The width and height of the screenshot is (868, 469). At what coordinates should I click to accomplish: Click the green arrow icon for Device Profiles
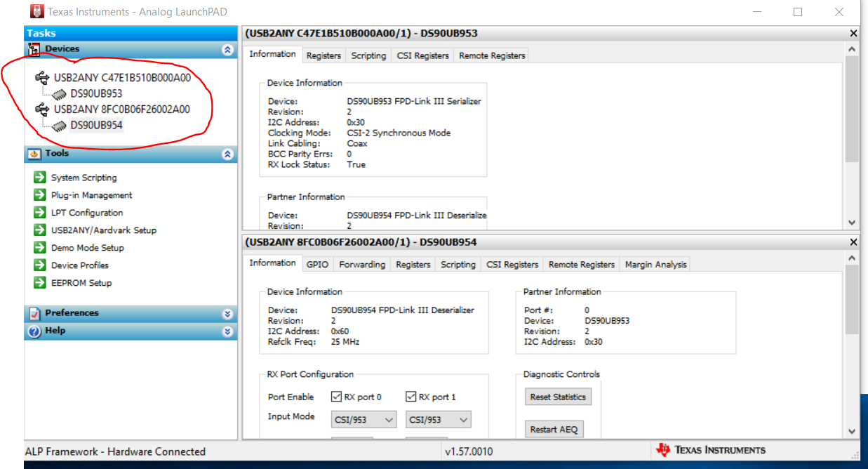coord(39,265)
